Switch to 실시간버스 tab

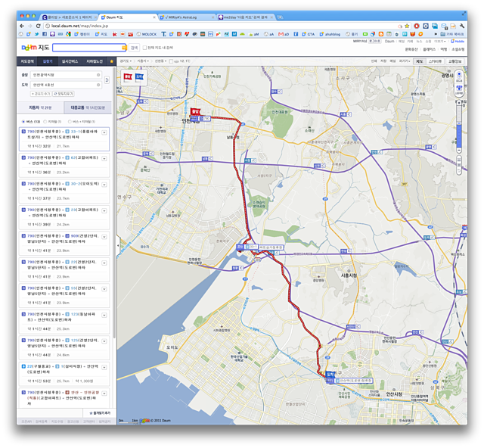pos(70,61)
